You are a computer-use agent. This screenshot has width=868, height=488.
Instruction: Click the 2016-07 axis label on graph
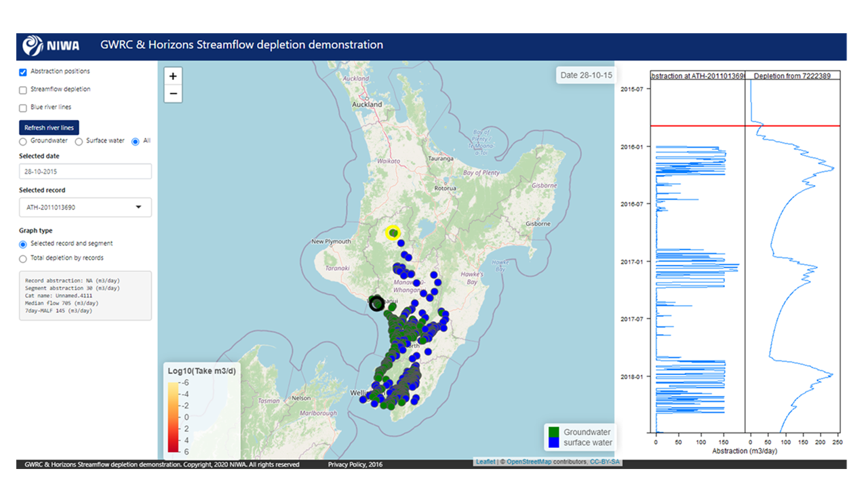click(632, 204)
